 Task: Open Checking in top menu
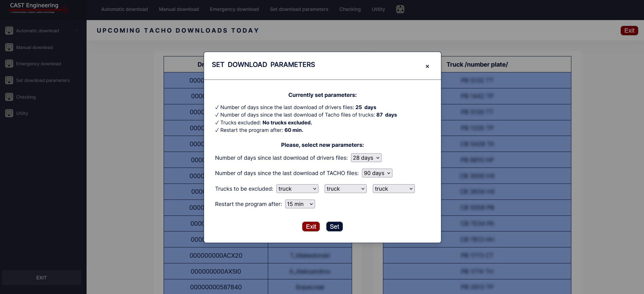(x=350, y=9)
